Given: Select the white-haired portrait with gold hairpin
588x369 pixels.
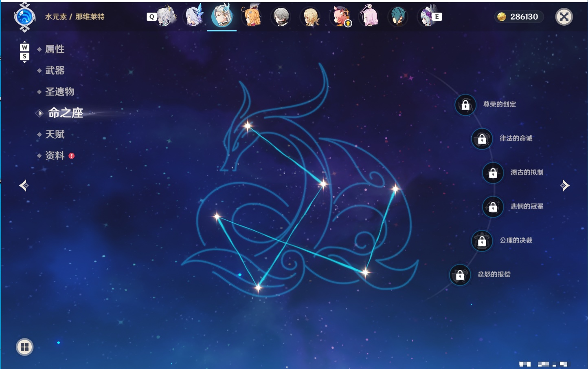Looking at the screenshot, I should [167, 16].
